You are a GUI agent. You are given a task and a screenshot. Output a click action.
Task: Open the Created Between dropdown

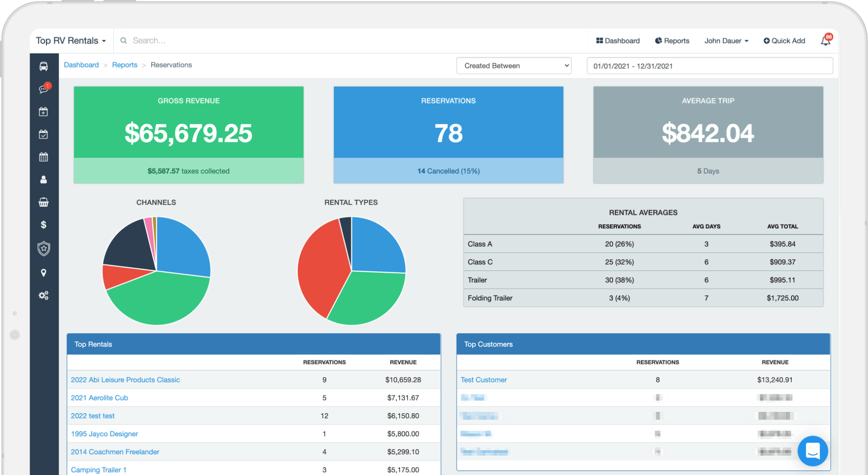tap(514, 66)
